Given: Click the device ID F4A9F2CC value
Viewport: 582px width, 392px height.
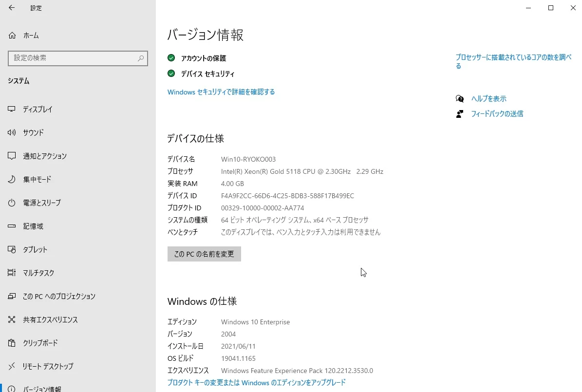Looking at the screenshot, I should (x=287, y=196).
